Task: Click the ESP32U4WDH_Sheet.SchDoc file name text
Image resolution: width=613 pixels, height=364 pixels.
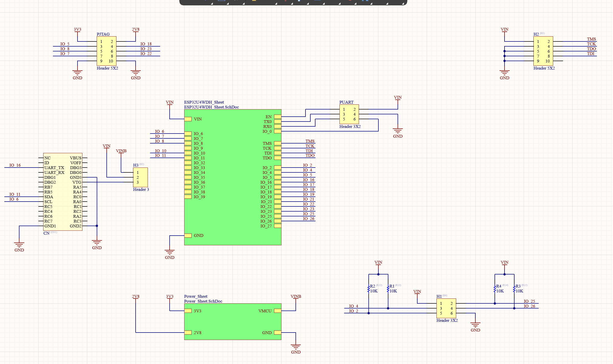Action: [x=211, y=107]
